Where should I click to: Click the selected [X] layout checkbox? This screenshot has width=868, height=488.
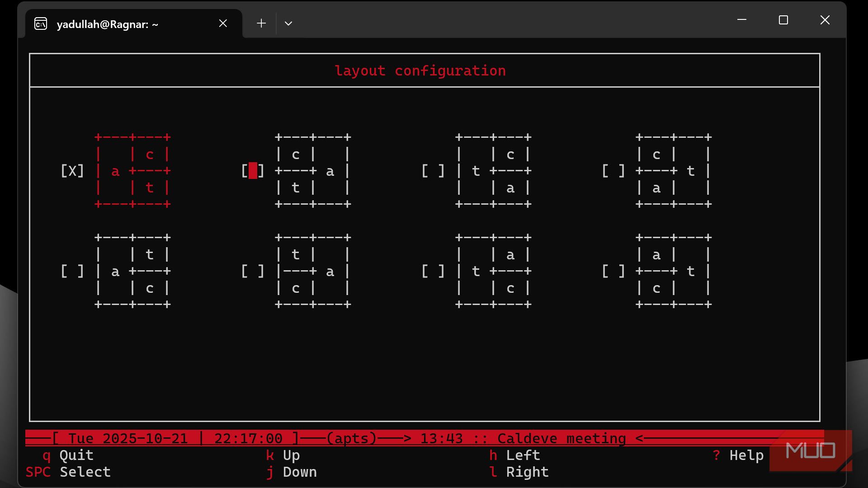[x=72, y=171]
